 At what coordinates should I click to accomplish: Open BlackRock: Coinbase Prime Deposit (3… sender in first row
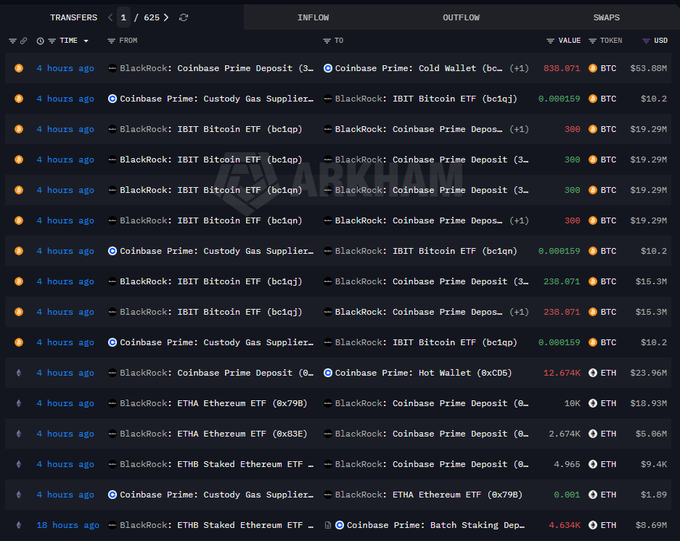[216, 68]
